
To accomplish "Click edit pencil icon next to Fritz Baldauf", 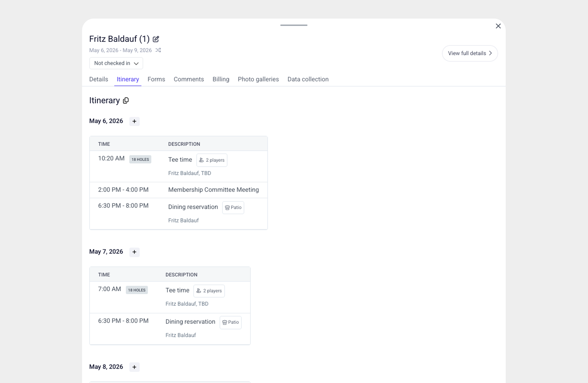I will (x=156, y=39).
